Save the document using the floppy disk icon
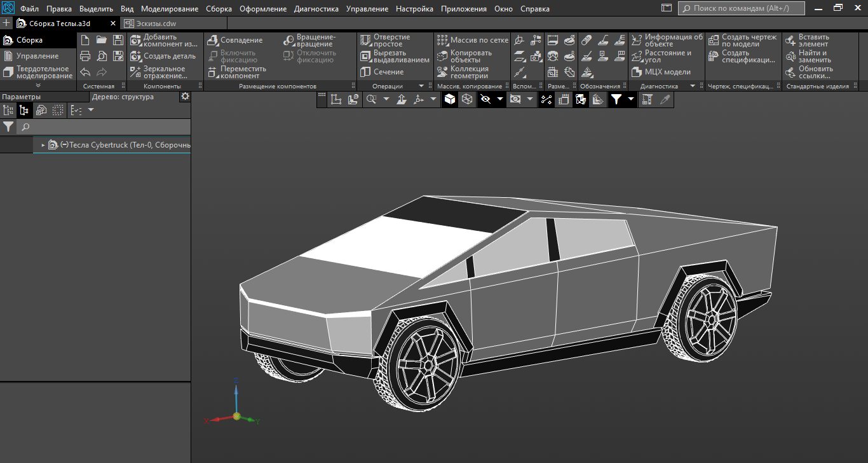This screenshot has width=868, height=463. click(x=118, y=40)
